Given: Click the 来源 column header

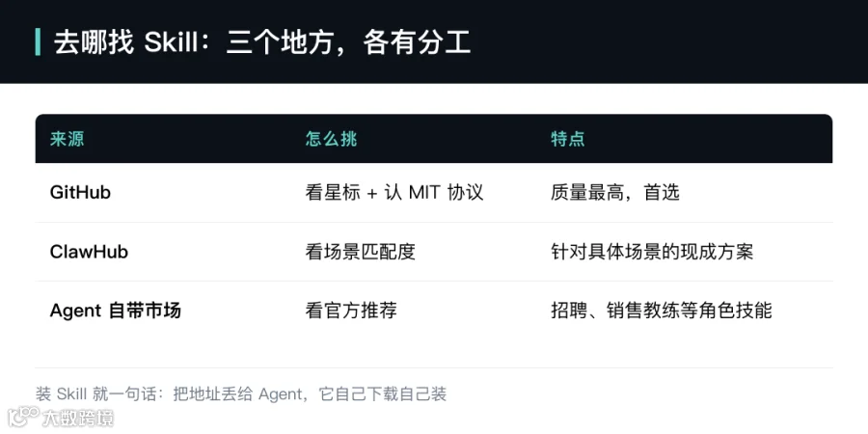Looking at the screenshot, I should 67,139.
